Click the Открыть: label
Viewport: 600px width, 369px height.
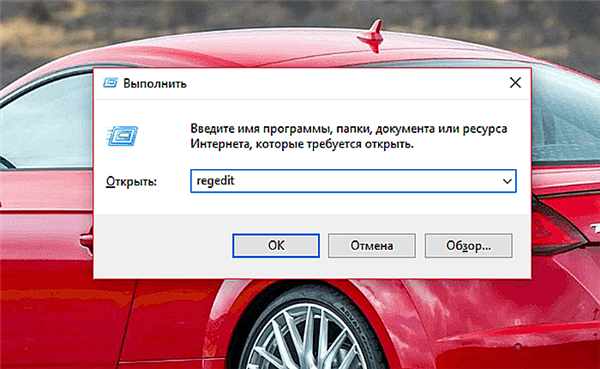131,181
